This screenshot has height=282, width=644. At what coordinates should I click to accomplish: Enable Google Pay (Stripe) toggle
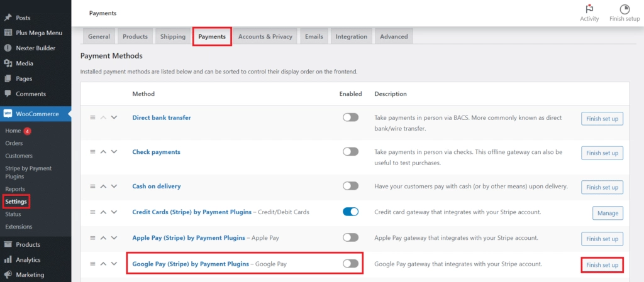pyautogui.click(x=350, y=264)
